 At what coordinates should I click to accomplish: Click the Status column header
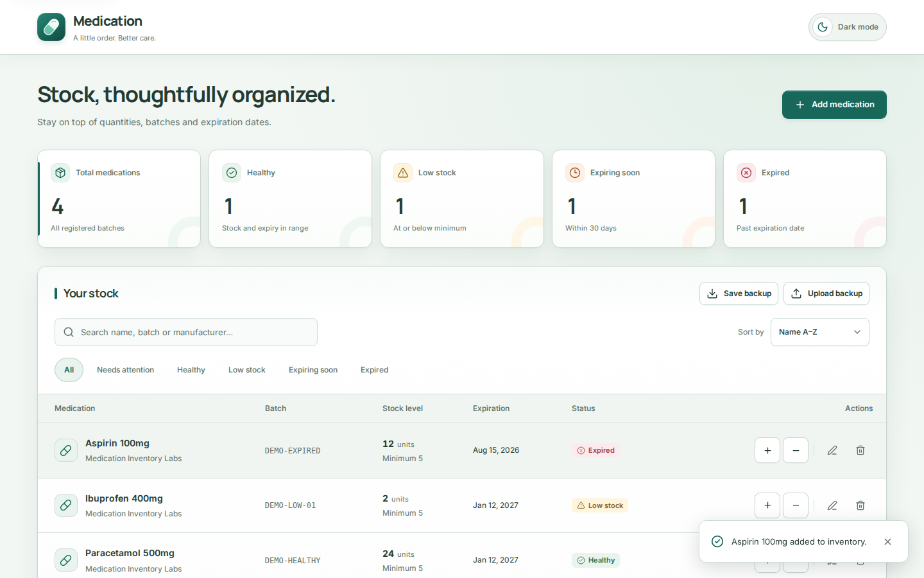(583, 408)
